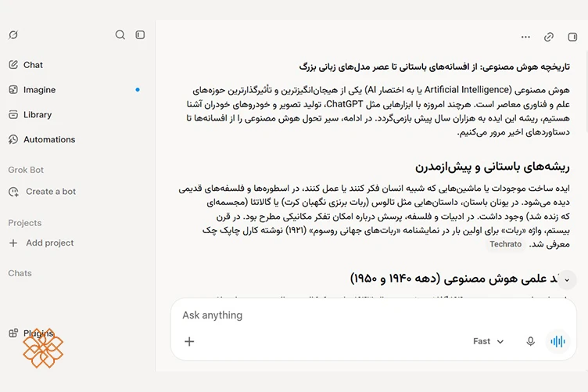Click the scroll-down chevron button
The height and width of the screenshot is (392, 588).
pyautogui.click(x=567, y=280)
